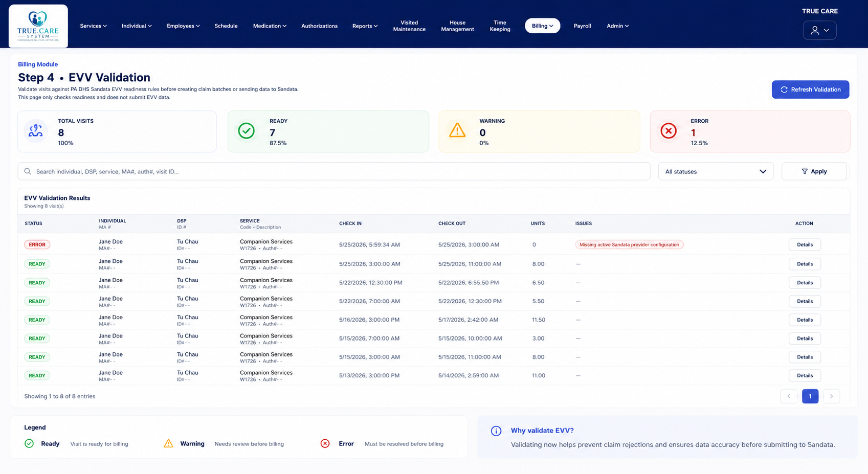Image resolution: width=868 pixels, height=474 pixels.
Task: Click the 3.00 units value
Action: 538,338
